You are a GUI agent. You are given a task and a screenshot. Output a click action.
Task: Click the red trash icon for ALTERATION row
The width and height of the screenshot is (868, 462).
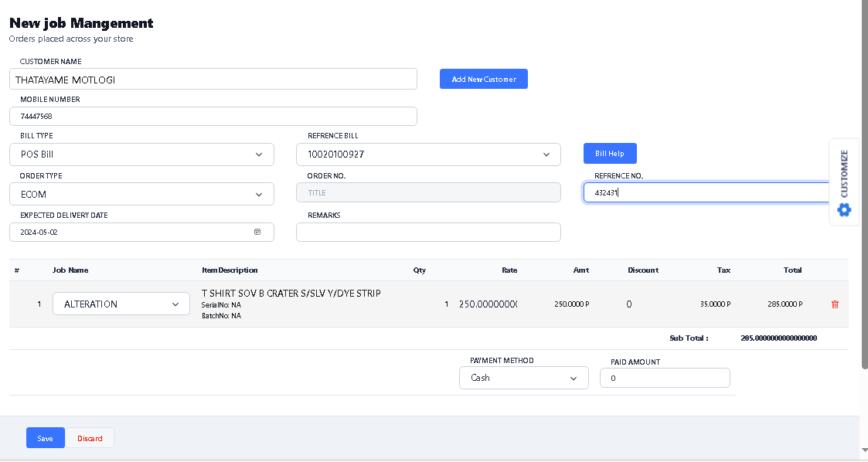835,304
